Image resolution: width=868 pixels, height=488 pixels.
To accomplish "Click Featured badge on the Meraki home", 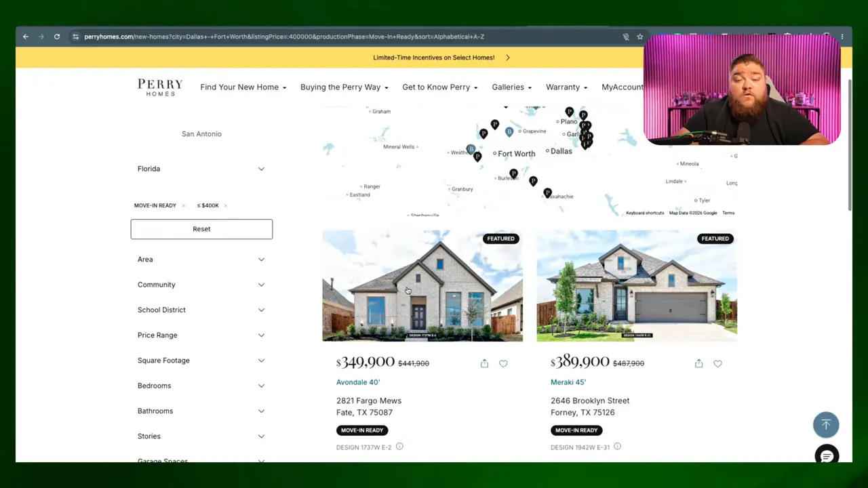I will click(715, 239).
